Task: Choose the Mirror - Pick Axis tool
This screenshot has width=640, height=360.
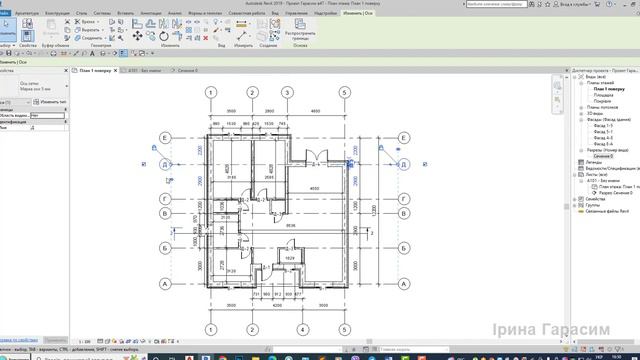Action: pyautogui.click(x=164, y=24)
